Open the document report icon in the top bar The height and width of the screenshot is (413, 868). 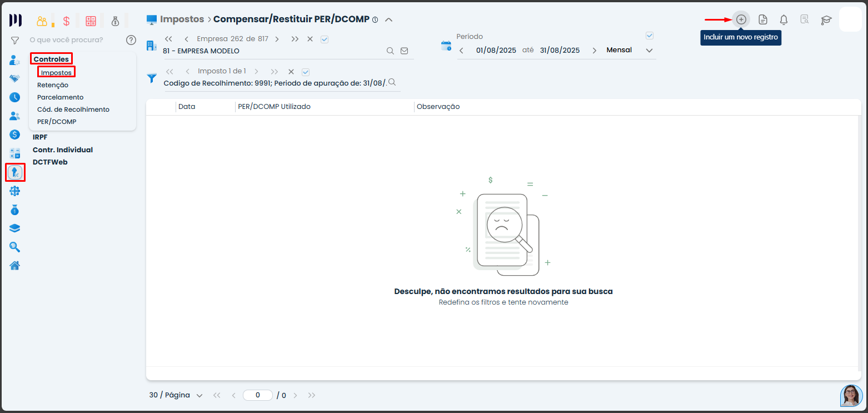click(763, 19)
